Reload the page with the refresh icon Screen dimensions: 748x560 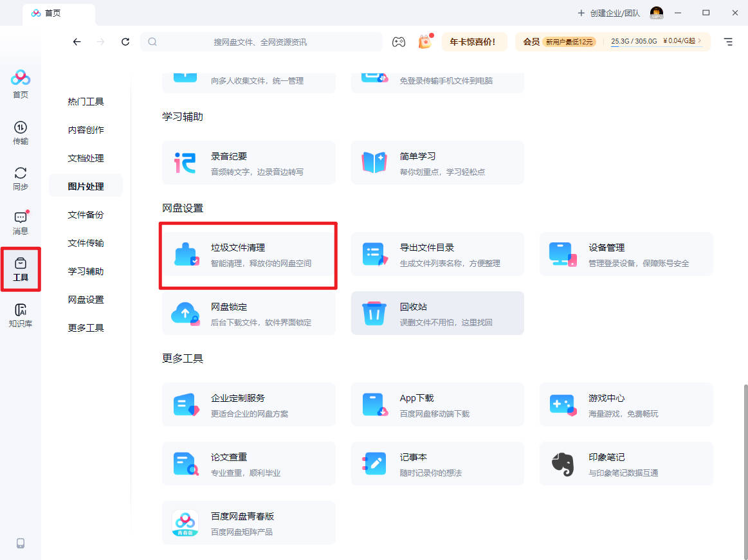125,42
